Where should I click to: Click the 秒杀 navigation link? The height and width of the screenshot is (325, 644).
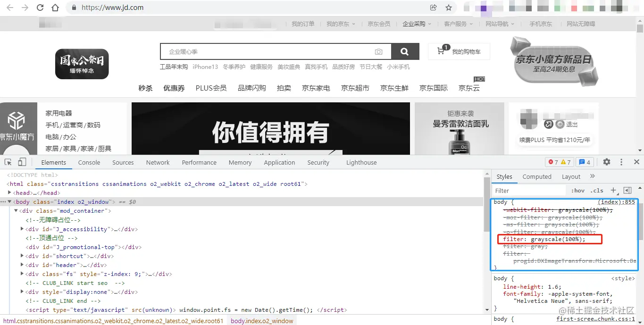(x=145, y=88)
